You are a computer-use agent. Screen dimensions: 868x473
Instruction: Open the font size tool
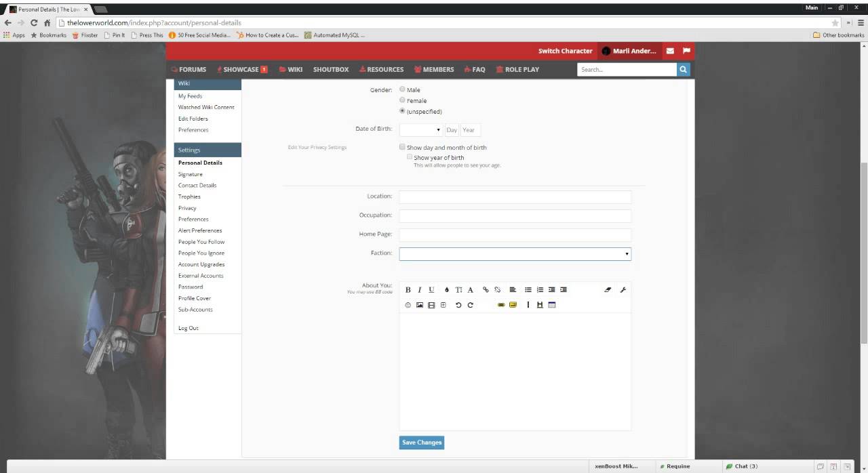tap(458, 289)
